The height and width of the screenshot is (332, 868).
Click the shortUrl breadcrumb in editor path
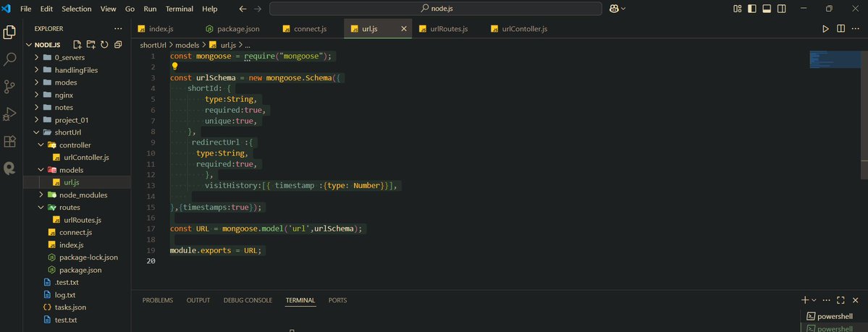153,45
